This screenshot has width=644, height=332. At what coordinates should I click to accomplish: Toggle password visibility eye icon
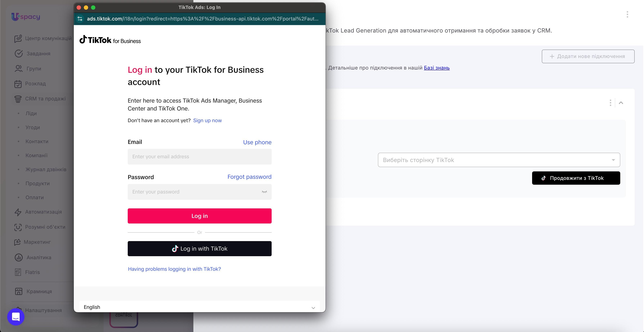(x=264, y=192)
